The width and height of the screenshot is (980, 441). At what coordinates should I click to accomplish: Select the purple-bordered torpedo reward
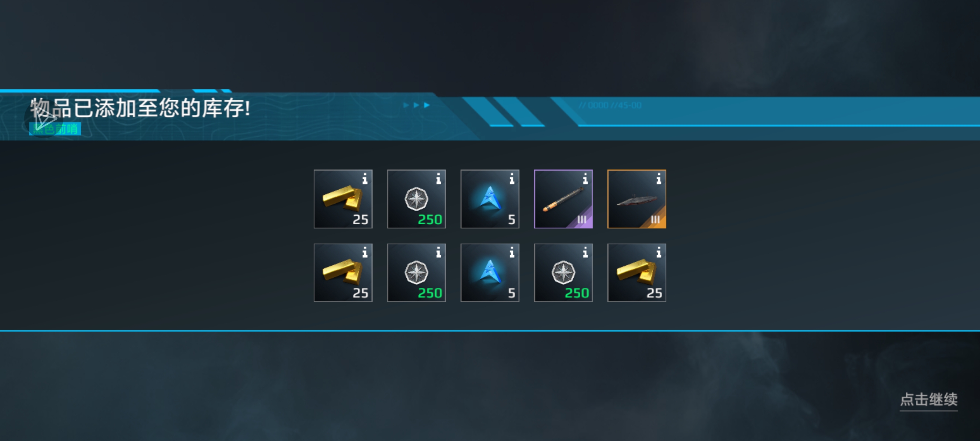563,199
